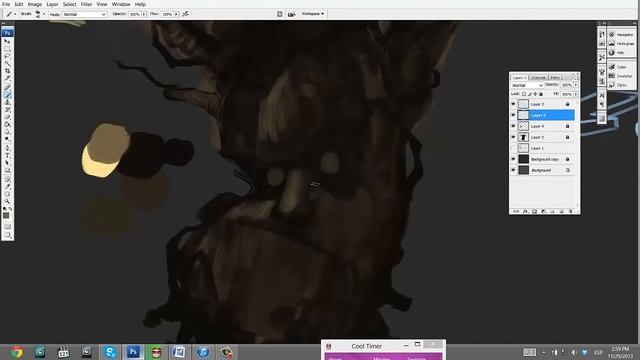The image size is (640, 360).
Task: Select the Eraser tool
Action: point(7,117)
